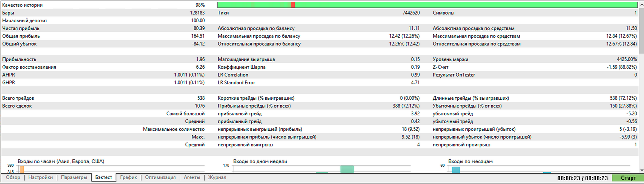Click the GHPR row label
644x184 pixels.
pyautogui.click(x=8, y=82)
